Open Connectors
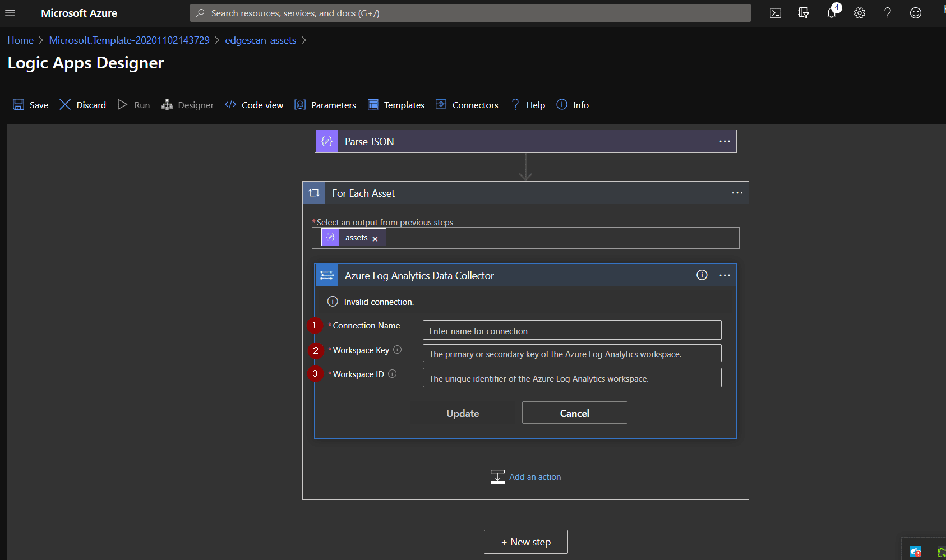 [467, 105]
